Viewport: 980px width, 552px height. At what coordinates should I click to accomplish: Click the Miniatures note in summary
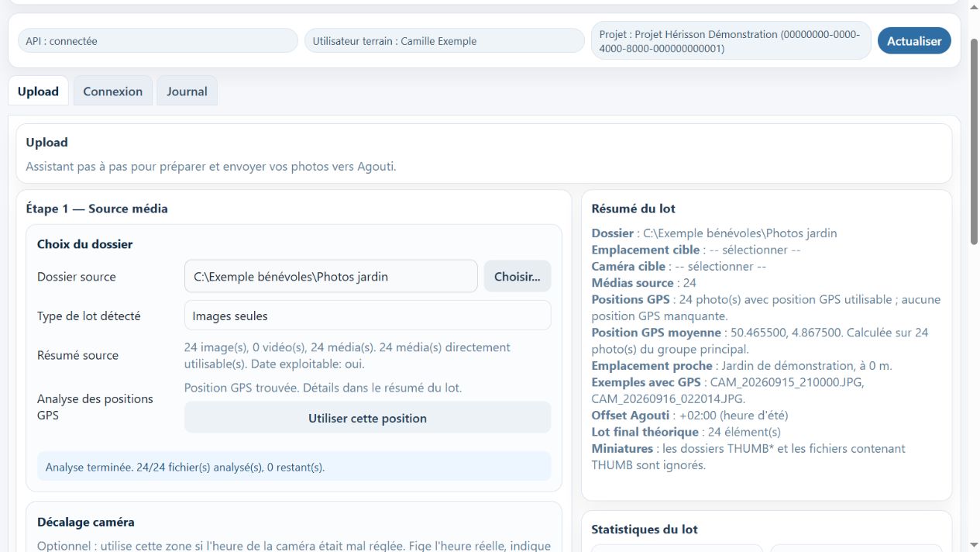748,457
